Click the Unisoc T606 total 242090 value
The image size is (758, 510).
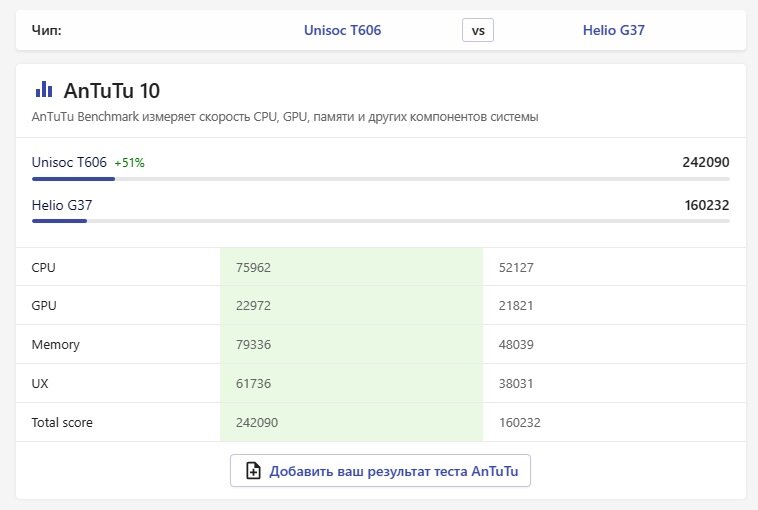(x=706, y=162)
